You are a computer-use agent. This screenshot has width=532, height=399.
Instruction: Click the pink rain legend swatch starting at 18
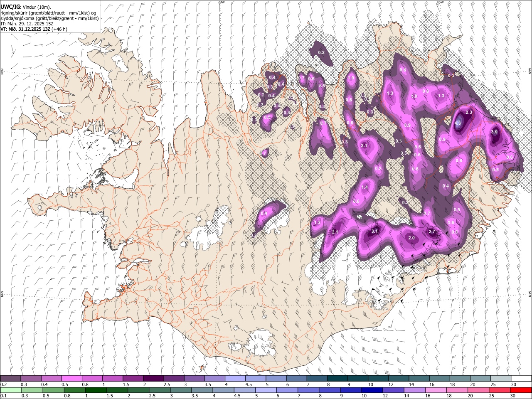(x=457, y=390)
